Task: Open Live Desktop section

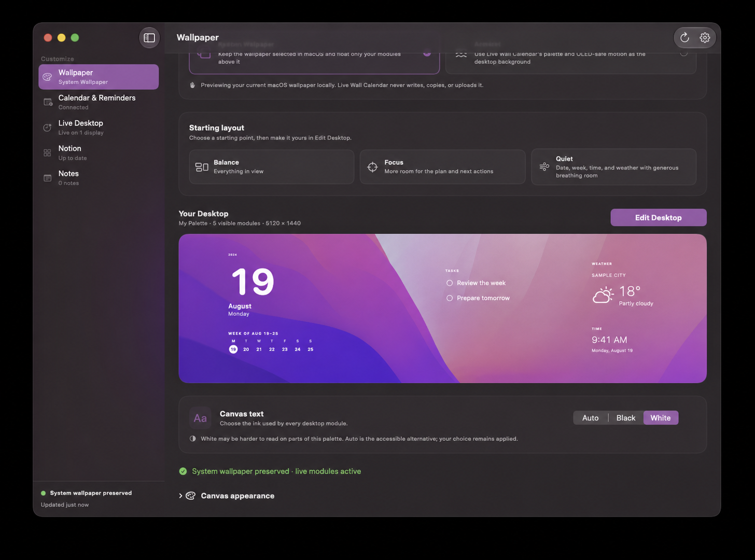Action: coord(99,128)
